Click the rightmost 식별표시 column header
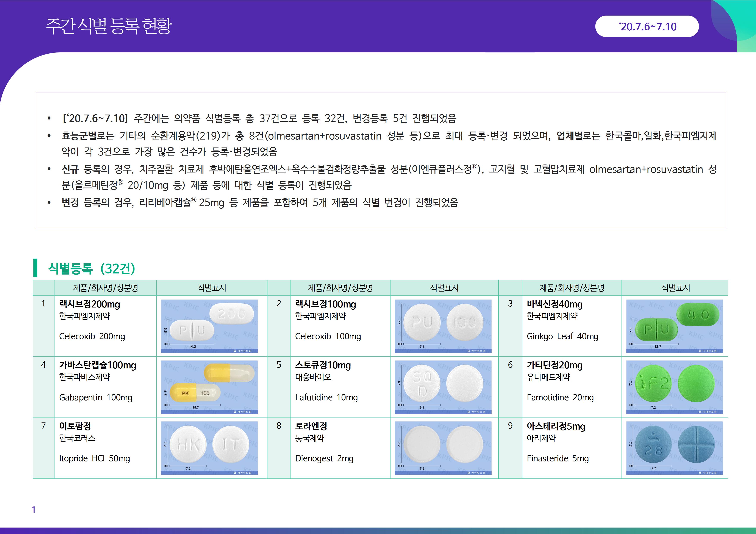Screen dimensions: 756x534 (x=675, y=288)
